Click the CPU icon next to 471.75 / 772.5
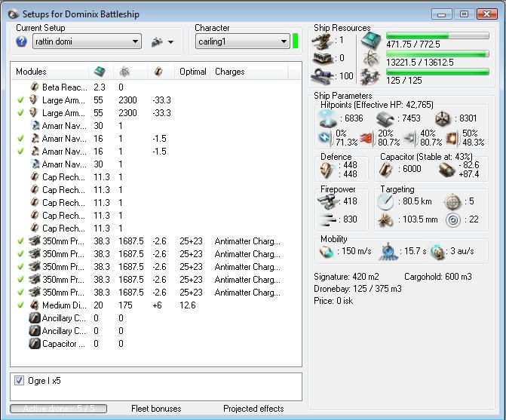 [x=371, y=40]
